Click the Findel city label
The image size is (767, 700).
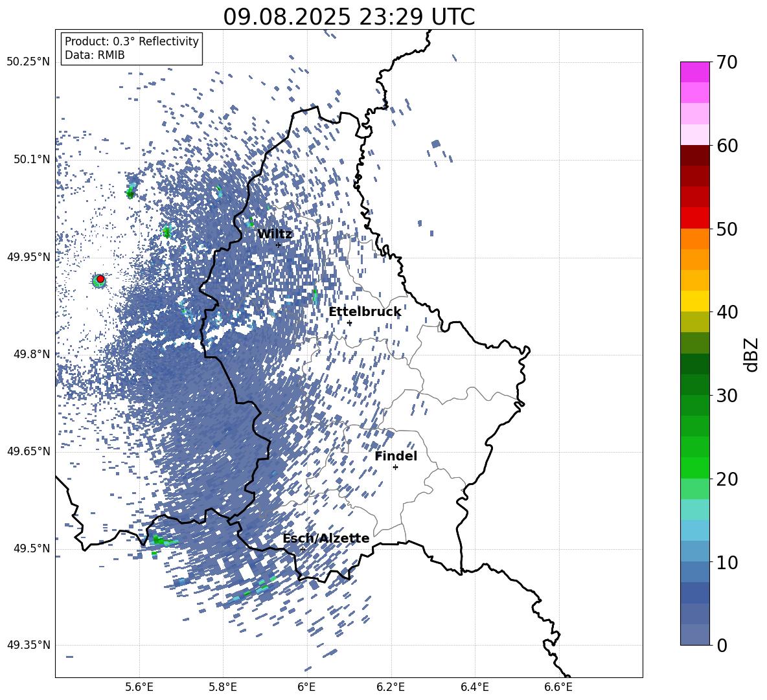pyautogui.click(x=396, y=456)
